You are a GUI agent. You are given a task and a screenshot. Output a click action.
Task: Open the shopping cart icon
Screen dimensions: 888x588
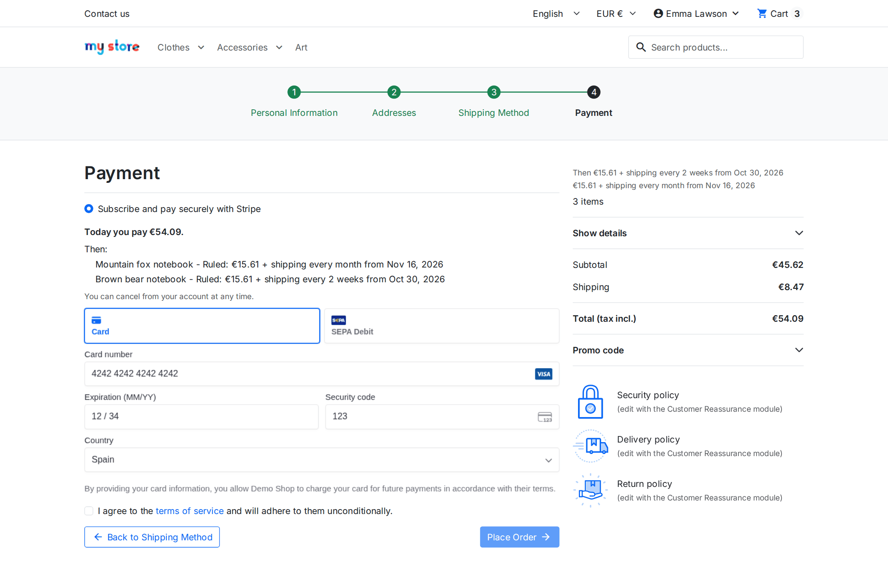[x=762, y=14]
